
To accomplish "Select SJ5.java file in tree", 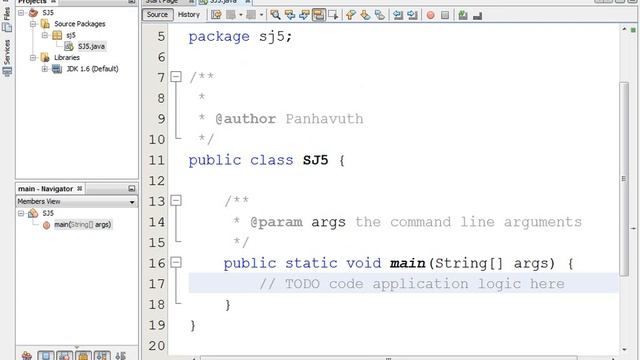I will point(91,46).
